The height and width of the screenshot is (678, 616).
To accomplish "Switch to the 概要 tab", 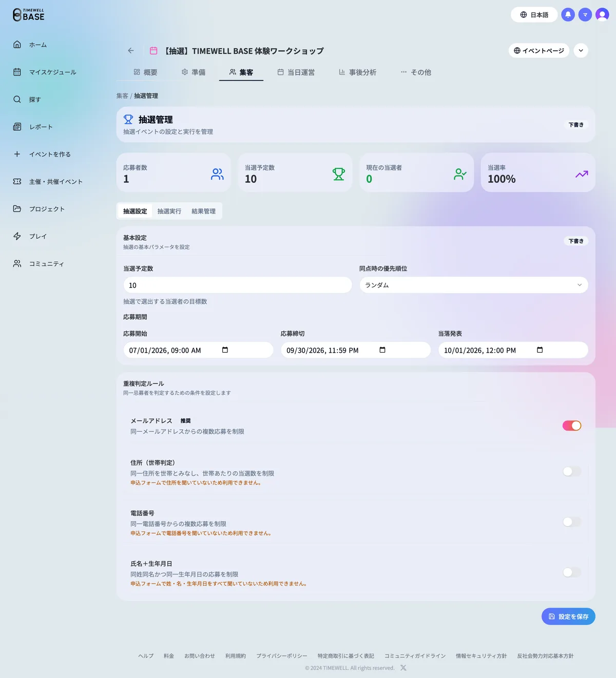I will tap(145, 72).
